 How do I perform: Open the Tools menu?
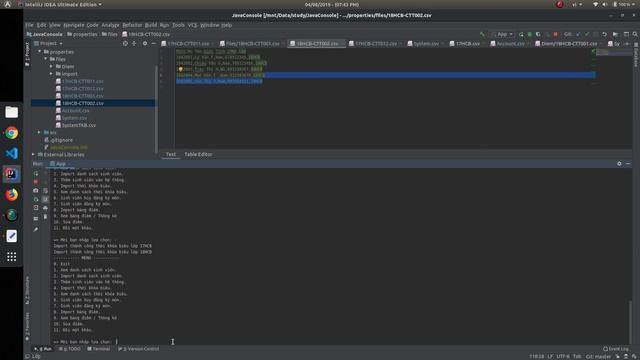tap(178, 25)
